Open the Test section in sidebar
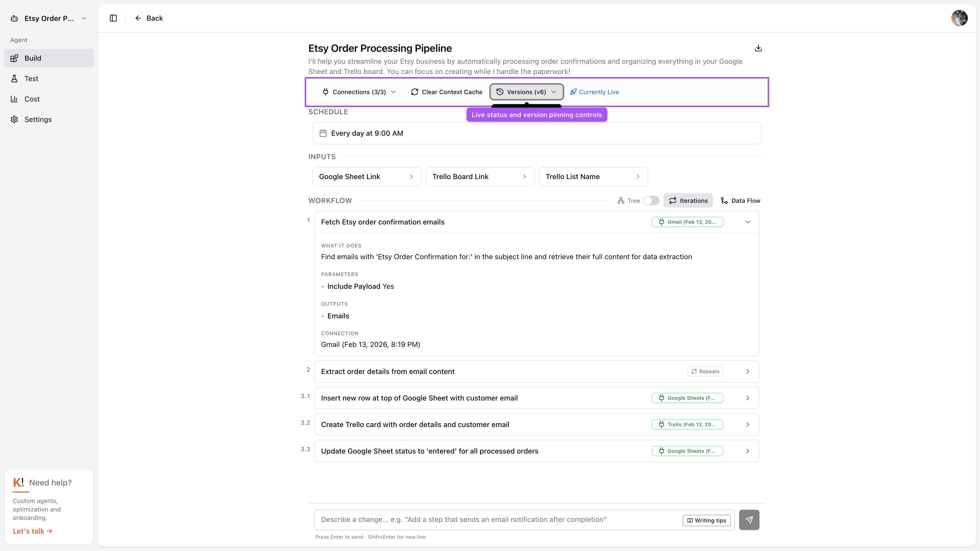980x551 pixels. tap(31, 79)
